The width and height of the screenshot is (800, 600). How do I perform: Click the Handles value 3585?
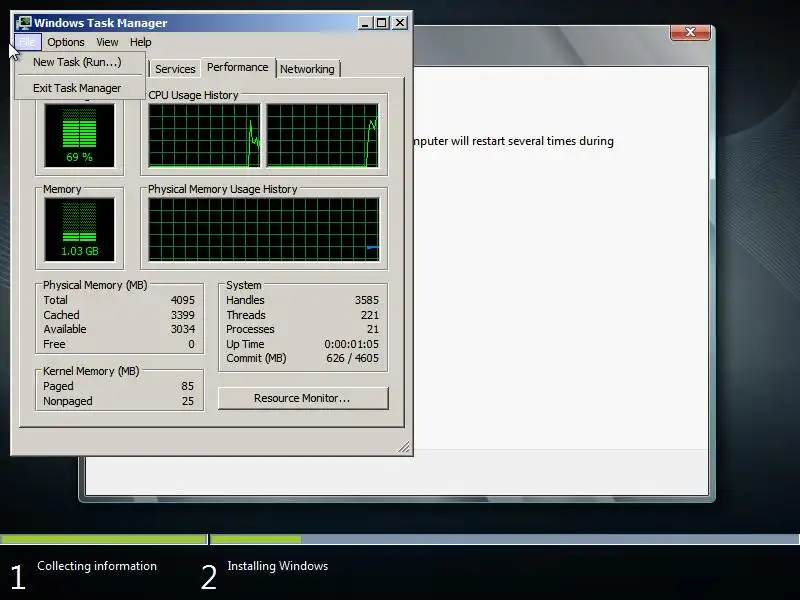pyautogui.click(x=367, y=300)
